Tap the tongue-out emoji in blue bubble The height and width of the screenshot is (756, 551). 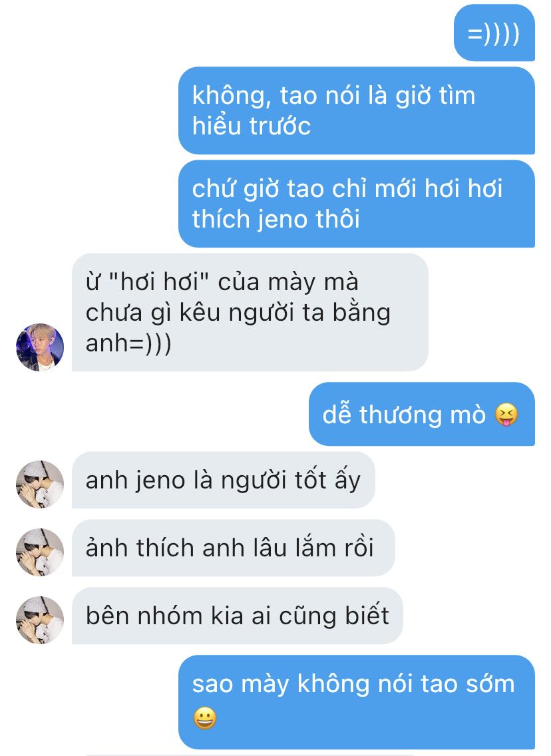[x=506, y=415]
